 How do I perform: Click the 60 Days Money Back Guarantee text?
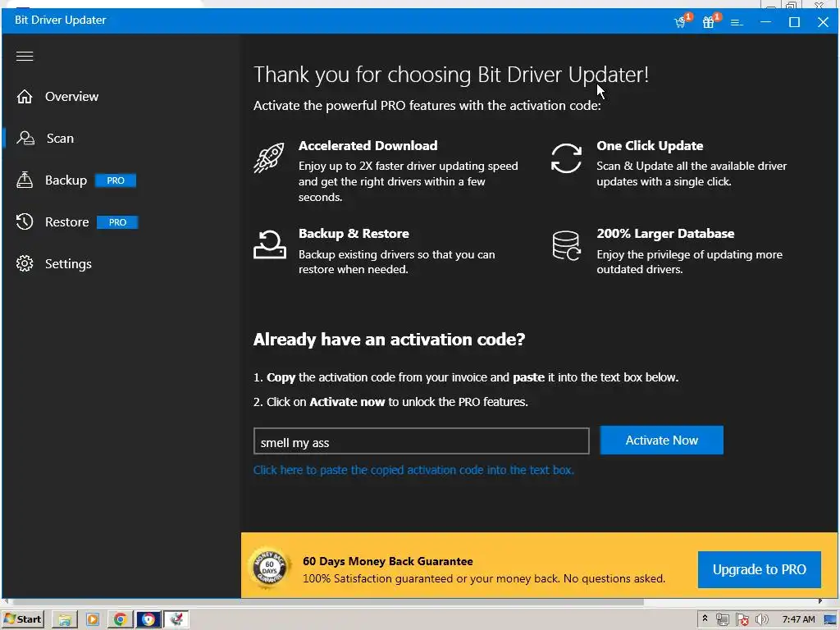387,561
